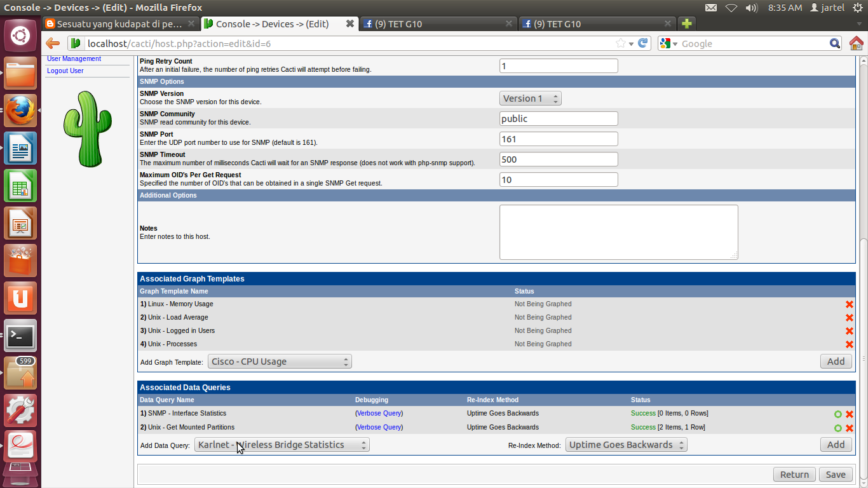The height and width of the screenshot is (488, 868).
Task: Delete the Unix - Processes graph template
Action: (x=850, y=344)
